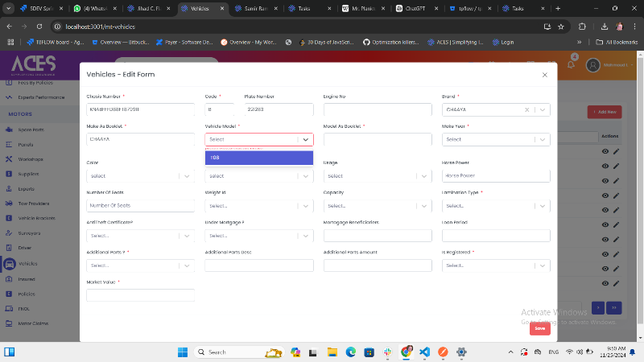Expand the Make Year dropdown
Image resolution: width=644 pixels, height=362 pixels.
pos(544,139)
